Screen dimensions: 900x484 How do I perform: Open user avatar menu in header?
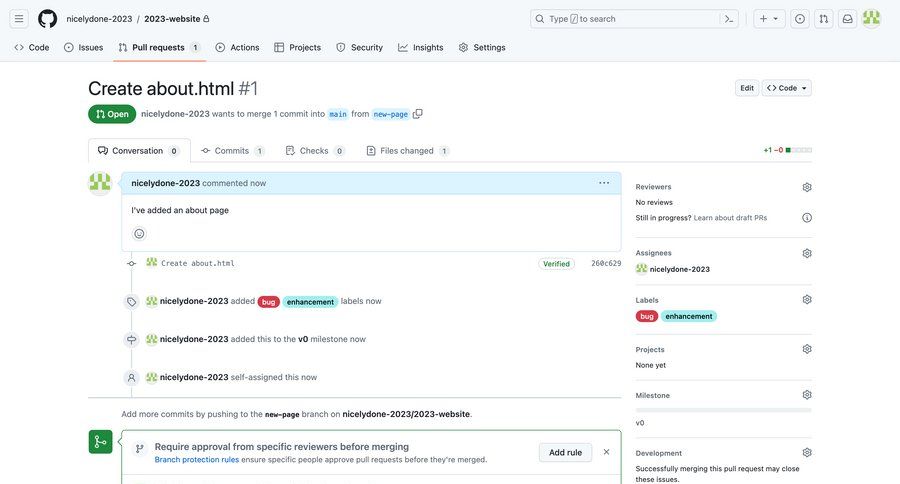click(871, 19)
